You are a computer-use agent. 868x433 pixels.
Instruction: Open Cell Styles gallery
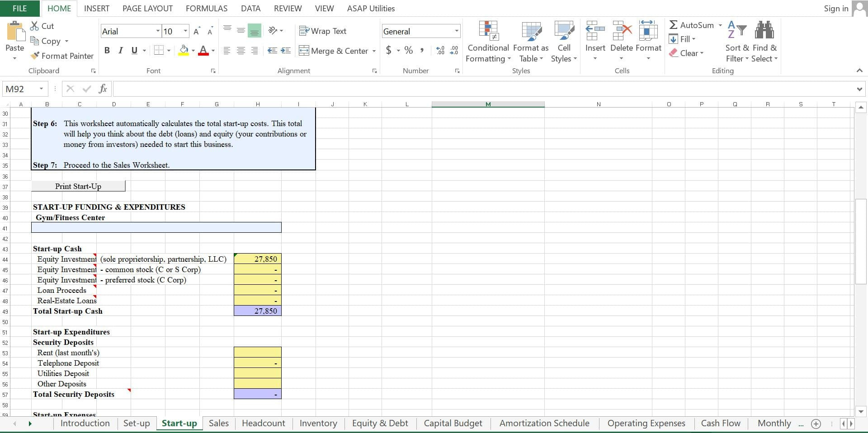[x=564, y=42]
